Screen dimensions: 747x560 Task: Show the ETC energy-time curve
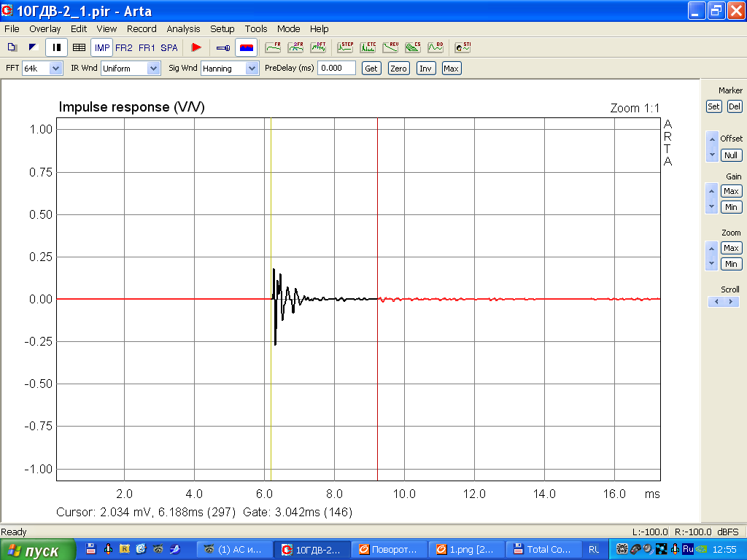coord(368,47)
